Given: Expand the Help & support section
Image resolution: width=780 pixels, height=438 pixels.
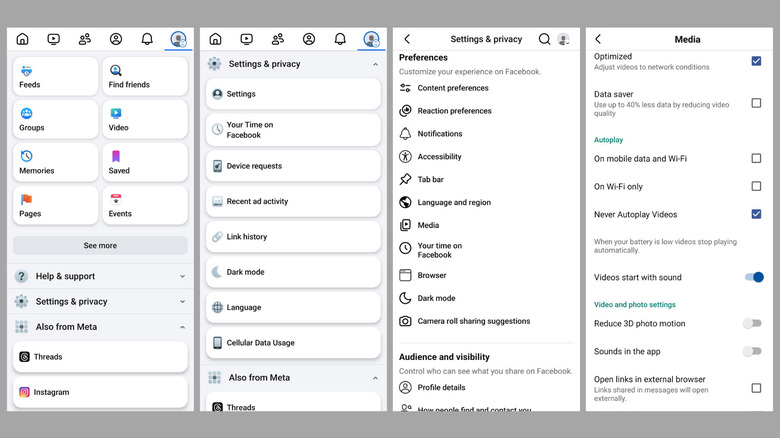Looking at the screenshot, I should click(182, 276).
